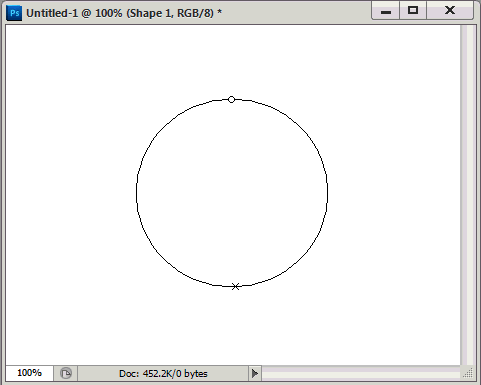This screenshot has height=385, width=481.
Task: Click the Doc: 452.2K/0 bytes info area
Action: [163, 374]
